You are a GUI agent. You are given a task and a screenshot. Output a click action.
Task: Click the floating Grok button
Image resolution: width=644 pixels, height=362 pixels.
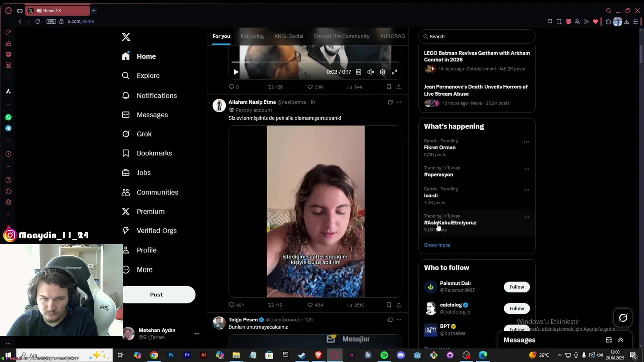(623, 318)
